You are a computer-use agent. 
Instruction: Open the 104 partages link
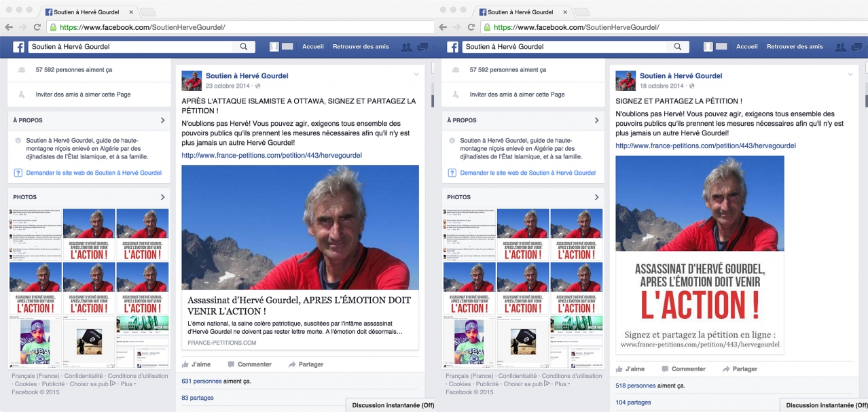click(x=633, y=402)
